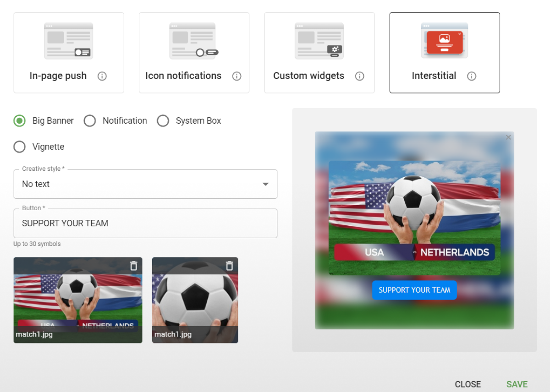The width and height of the screenshot is (550, 392).
Task: Switch to the Vignette format
Action: (19, 147)
